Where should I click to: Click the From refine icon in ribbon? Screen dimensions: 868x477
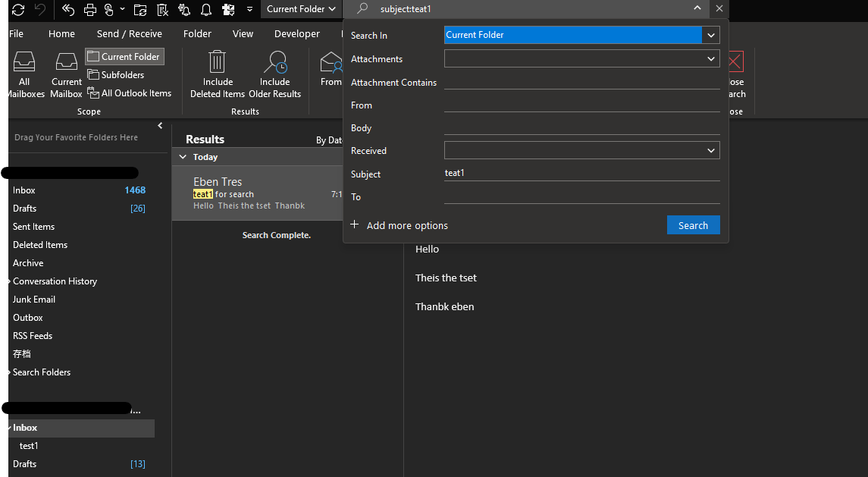331,69
